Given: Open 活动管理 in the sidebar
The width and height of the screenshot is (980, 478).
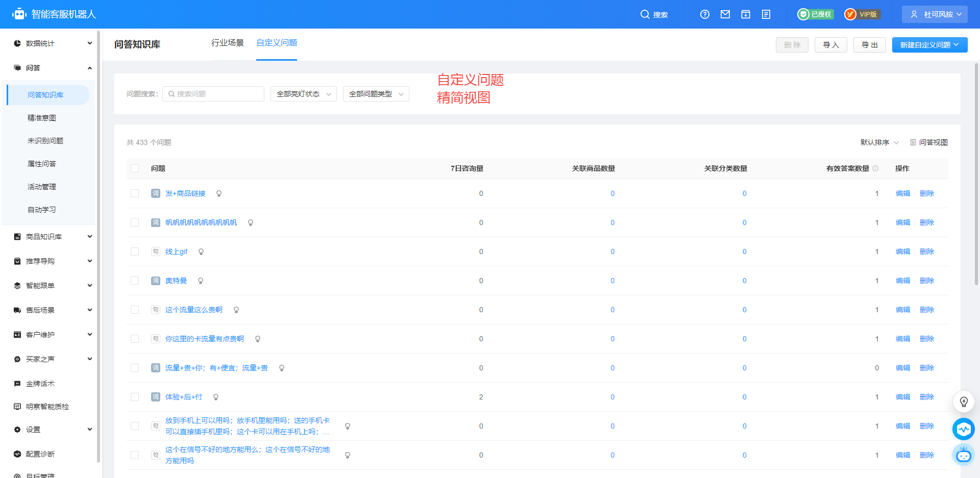Looking at the screenshot, I should (42, 187).
